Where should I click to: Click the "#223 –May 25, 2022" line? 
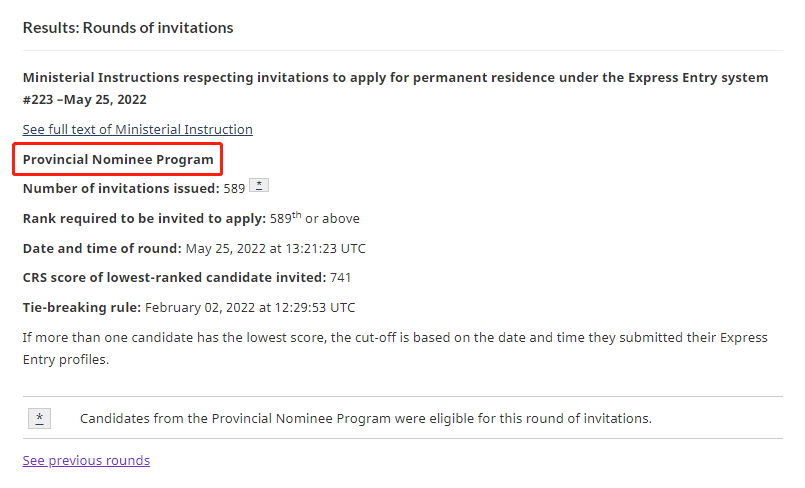(90, 100)
